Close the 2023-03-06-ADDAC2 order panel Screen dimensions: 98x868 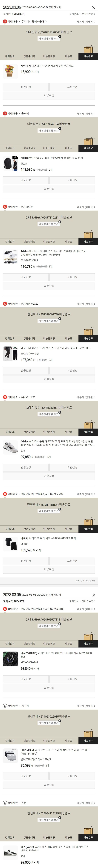94,7
